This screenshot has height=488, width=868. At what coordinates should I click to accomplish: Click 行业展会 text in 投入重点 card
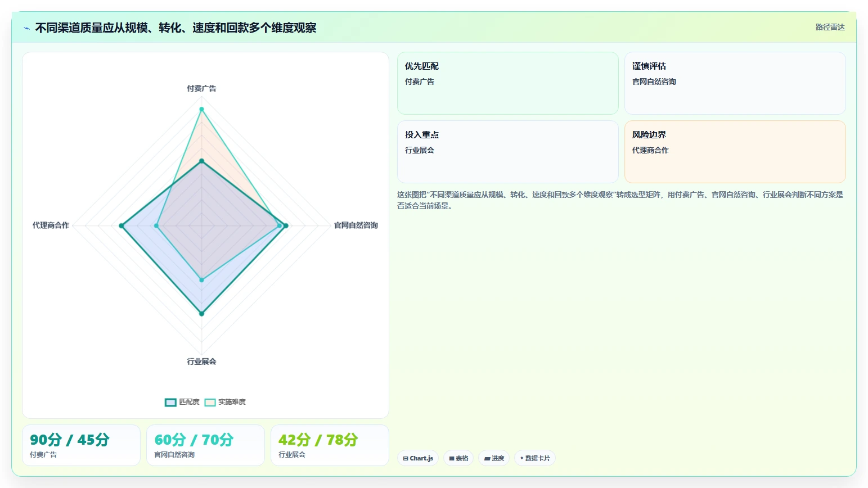click(420, 150)
